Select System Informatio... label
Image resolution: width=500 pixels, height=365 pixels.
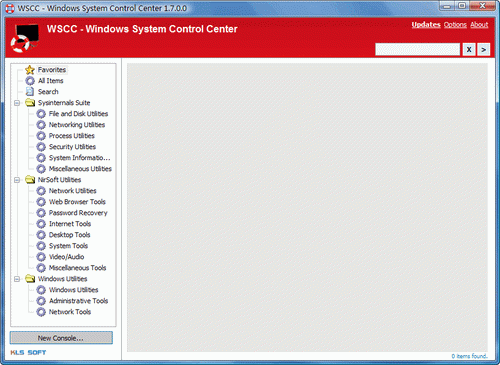tap(79, 158)
